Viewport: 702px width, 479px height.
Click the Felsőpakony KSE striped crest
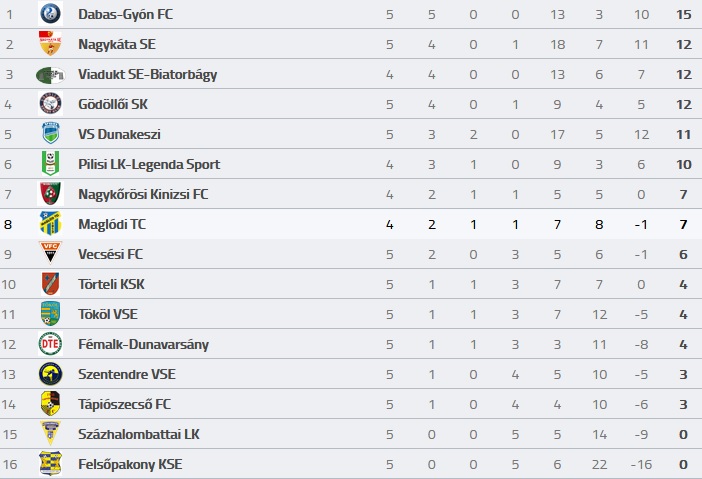(x=50, y=463)
